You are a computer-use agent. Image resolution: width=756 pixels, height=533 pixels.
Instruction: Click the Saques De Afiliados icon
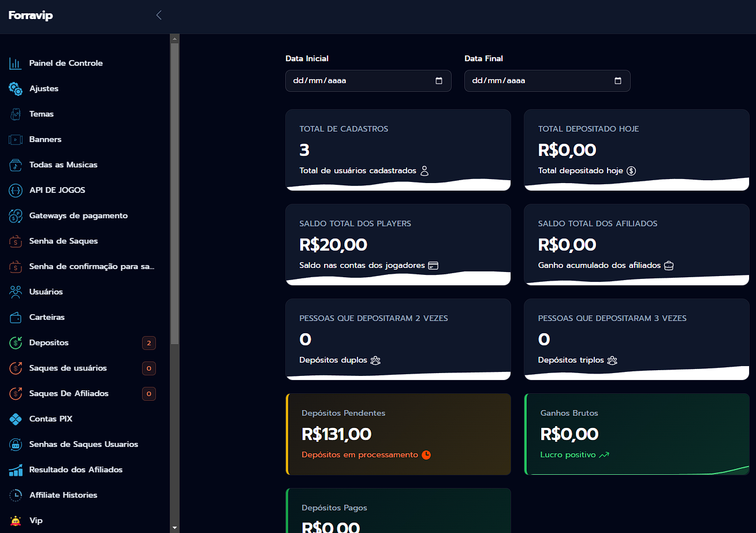16,393
